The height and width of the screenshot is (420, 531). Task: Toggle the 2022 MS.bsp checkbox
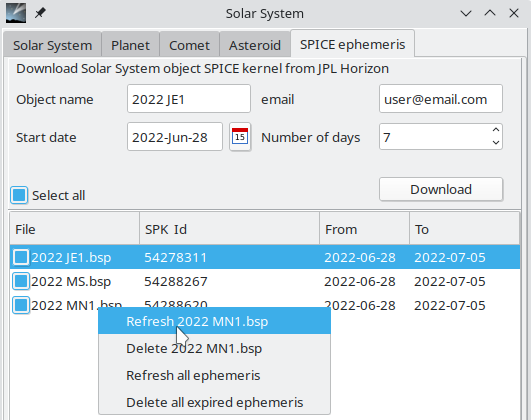[x=21, y=281]
